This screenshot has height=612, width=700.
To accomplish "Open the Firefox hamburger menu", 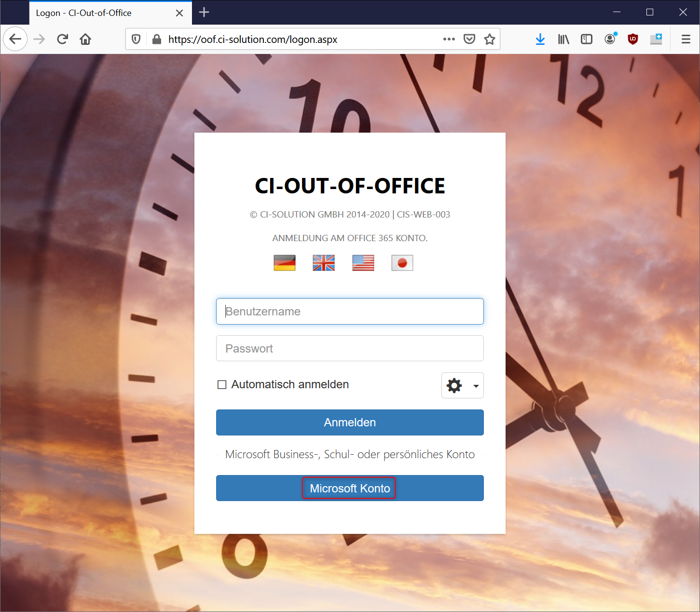I will tap(686, 39).
